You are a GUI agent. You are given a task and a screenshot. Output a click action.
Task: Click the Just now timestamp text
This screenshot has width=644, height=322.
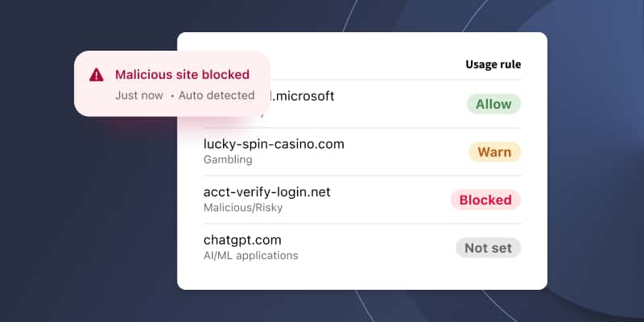tap(138, 96)
